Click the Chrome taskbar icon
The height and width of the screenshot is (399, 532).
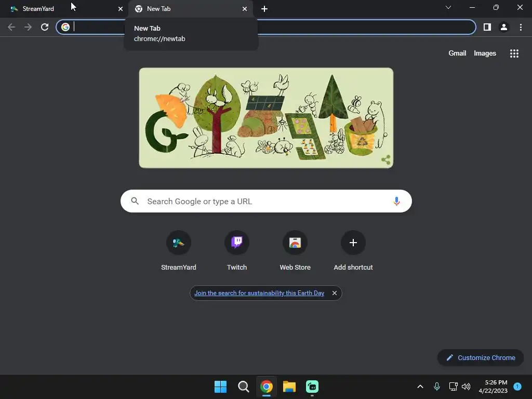(x=267, y=387)
